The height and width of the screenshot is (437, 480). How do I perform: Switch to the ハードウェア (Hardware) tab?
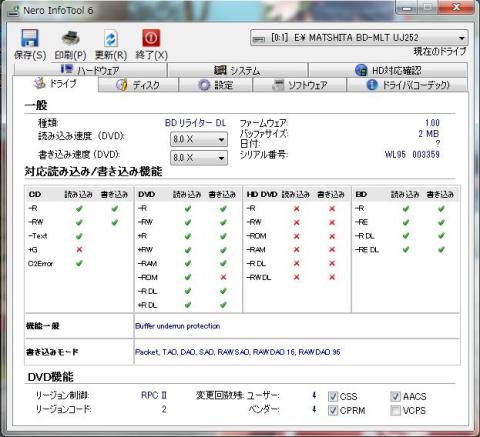(x=90, y=70)
